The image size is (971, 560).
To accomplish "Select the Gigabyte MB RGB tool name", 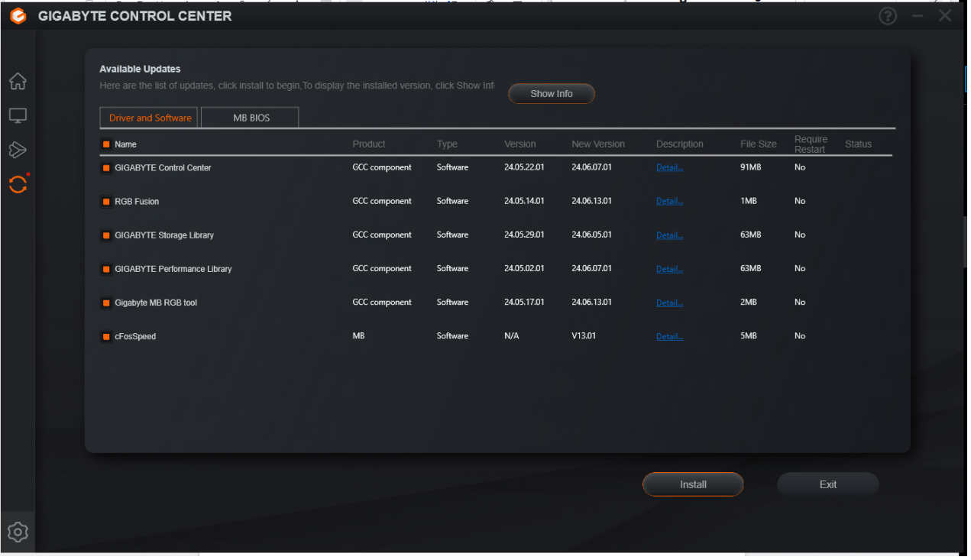I will [x=156, y=303].
